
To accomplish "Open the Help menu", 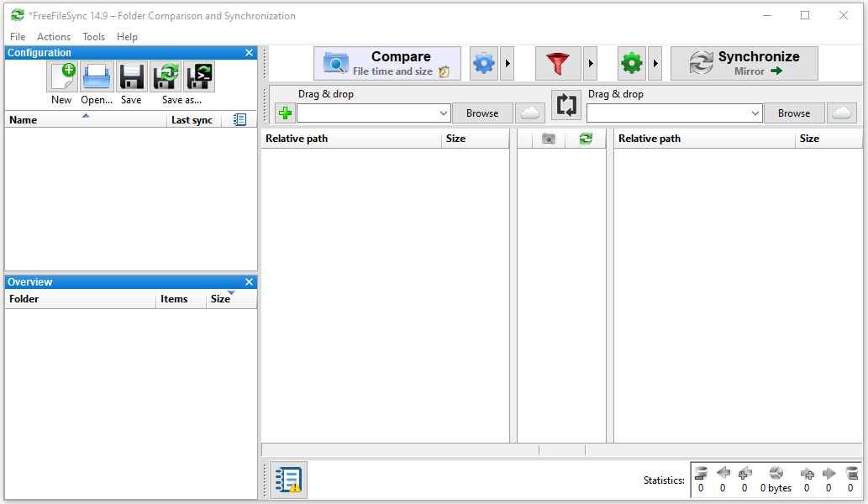I will [127, 36].
